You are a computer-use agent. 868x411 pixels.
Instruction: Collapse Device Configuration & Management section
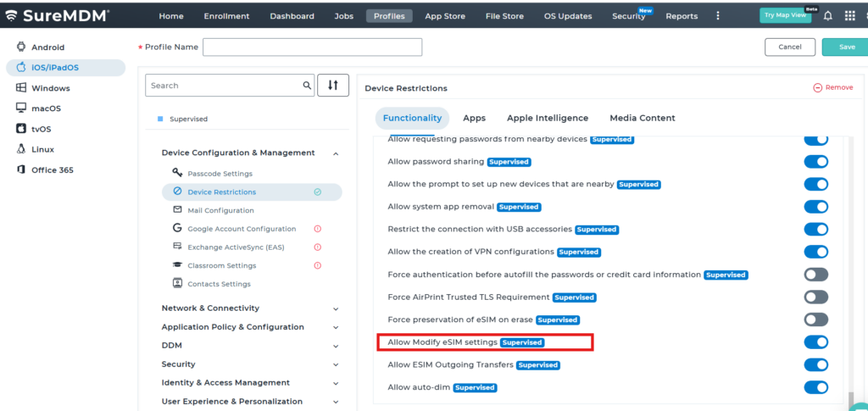336,153
